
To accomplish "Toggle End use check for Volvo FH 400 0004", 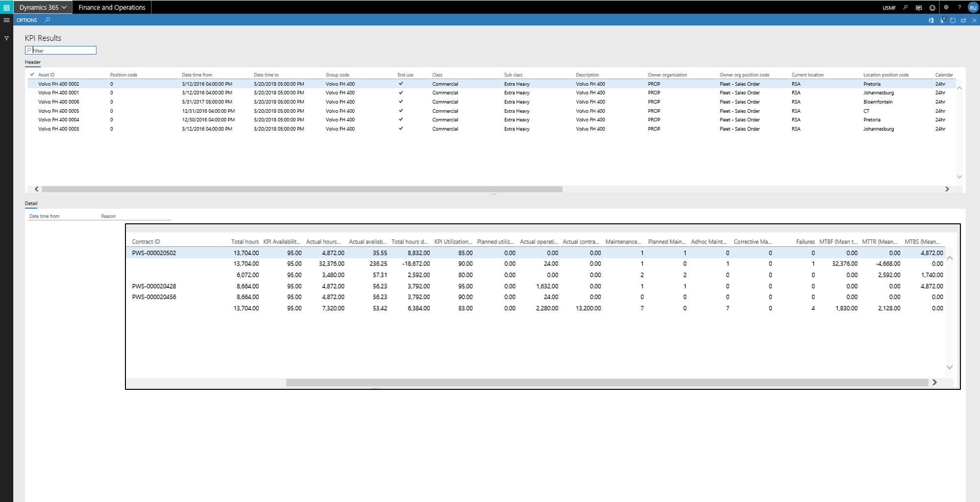I will tap(401, 120).
